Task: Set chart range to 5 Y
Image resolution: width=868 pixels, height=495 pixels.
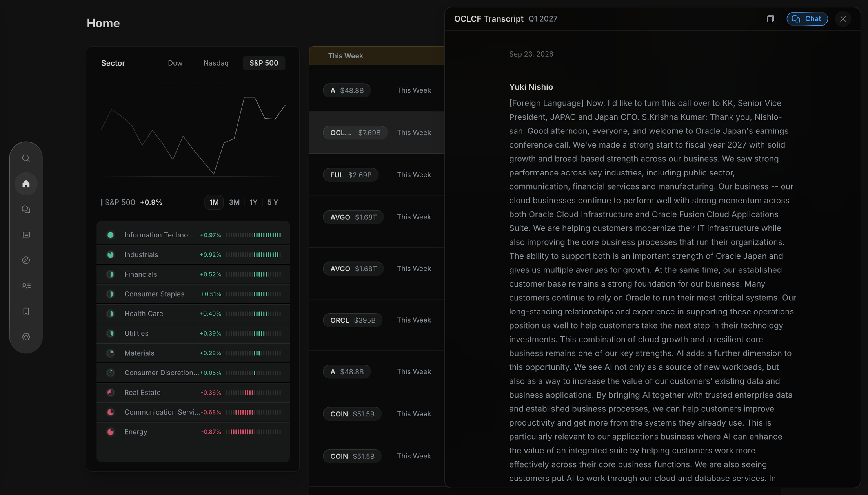Action: point(273,202)
